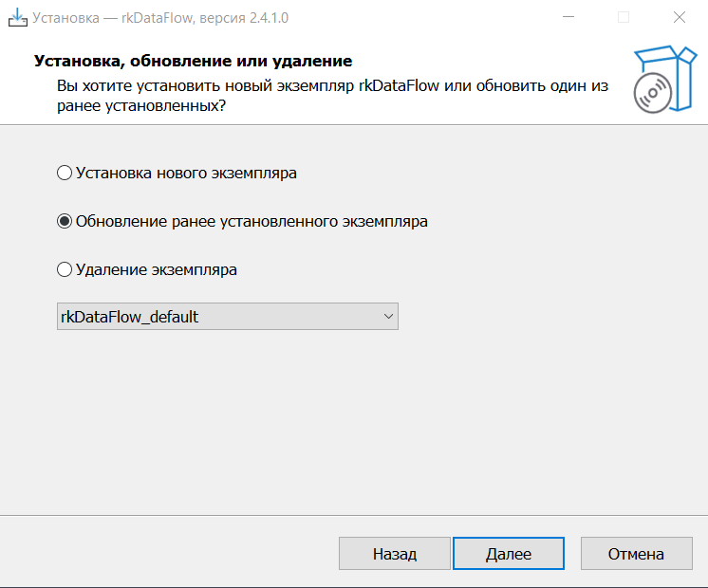This screenshot has height=588, width=708.
Task: Go back with the "Назад" button
Action: click(394, 554)
